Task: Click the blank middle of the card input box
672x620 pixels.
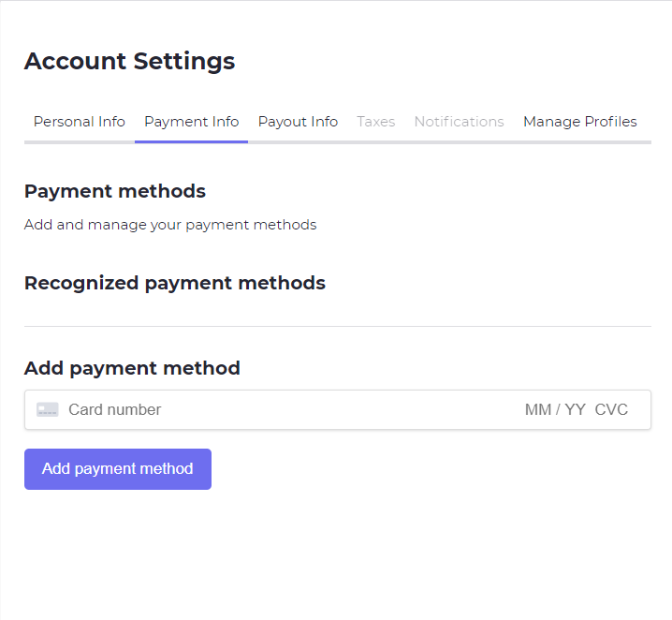Action: click(343, 409)
